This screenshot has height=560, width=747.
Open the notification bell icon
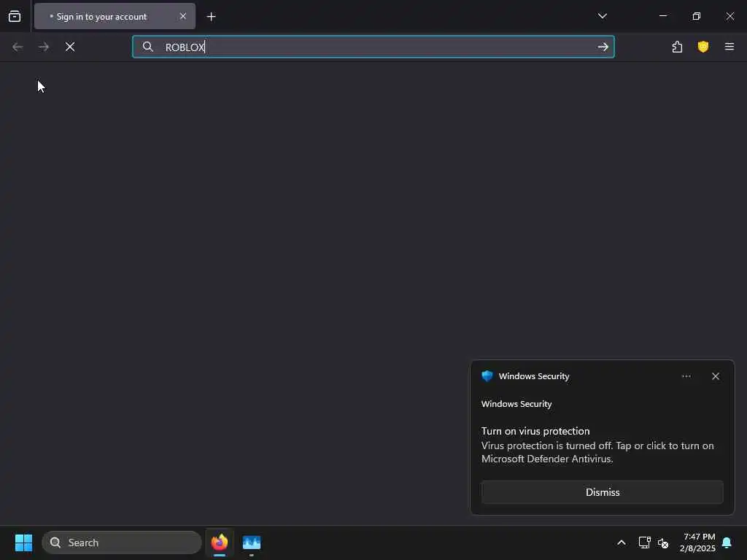pyautogui.click(x=727, y=542)
